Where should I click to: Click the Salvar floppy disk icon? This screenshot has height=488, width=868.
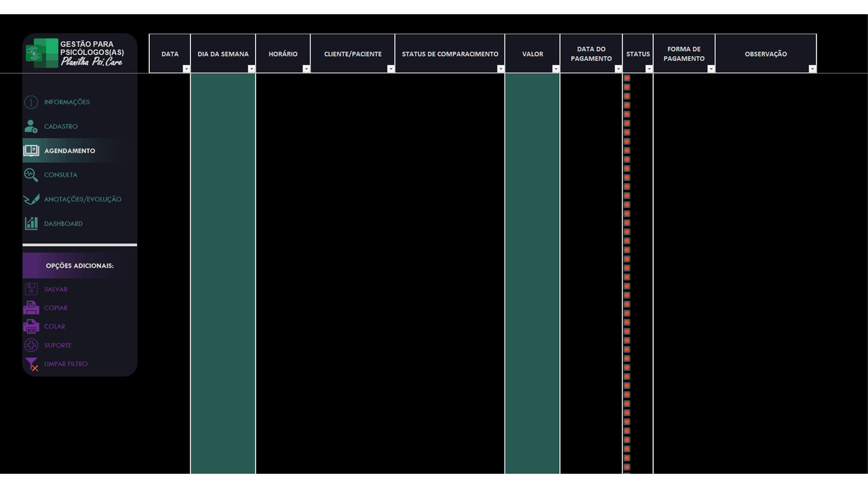click(31, 289)
